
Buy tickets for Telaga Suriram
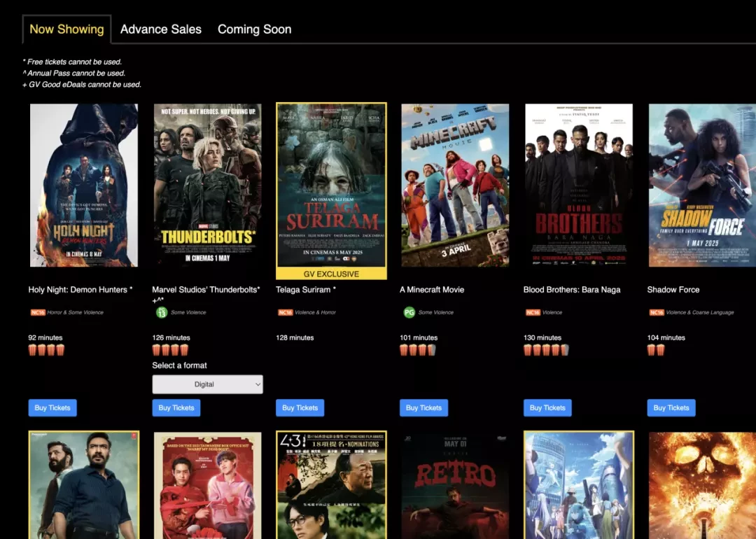click(300, 408)
